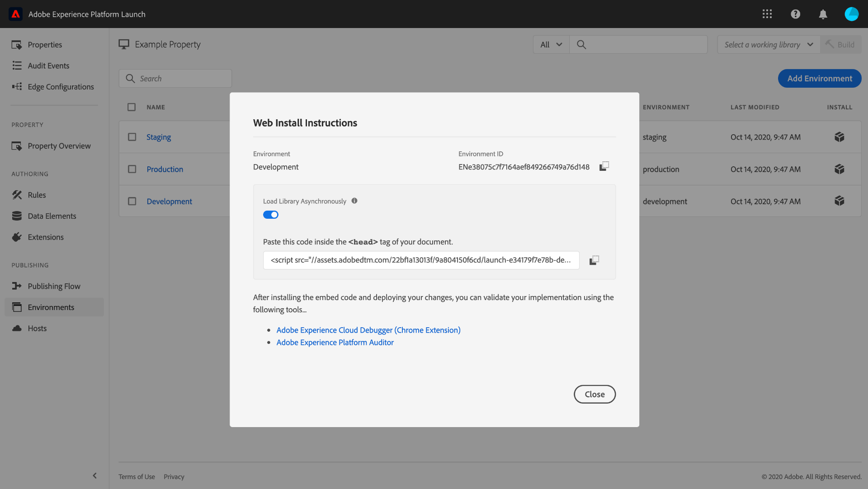Toggle Load Library Asynchronously switch off
Image resolution: width=868 pixels, height=489 pixels.
271,215
